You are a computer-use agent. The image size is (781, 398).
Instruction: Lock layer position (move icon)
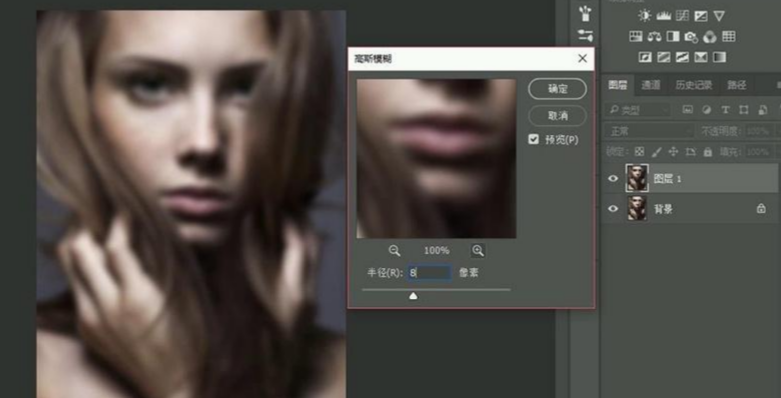pos(673,152)
